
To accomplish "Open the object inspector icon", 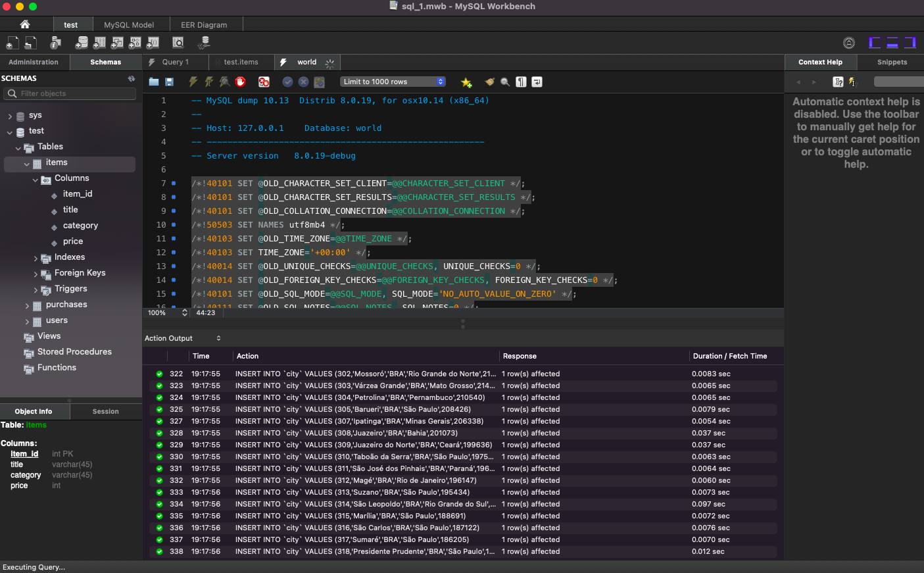I will point(56,43).
